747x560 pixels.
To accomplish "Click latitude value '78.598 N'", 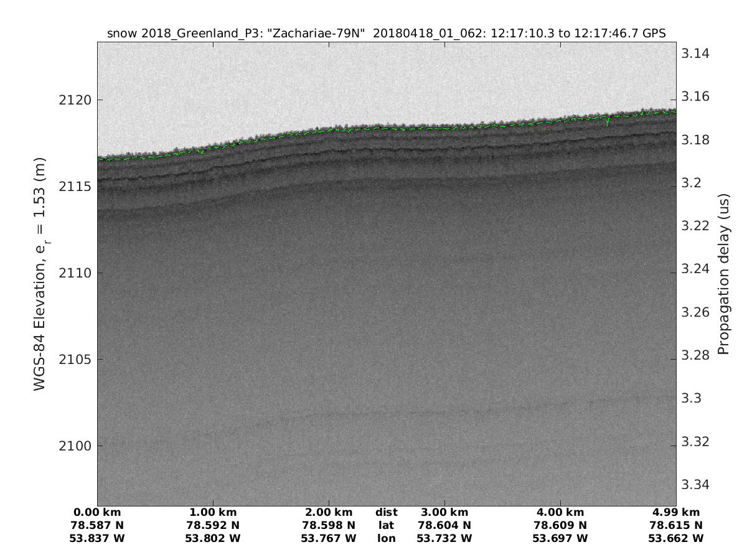I will [329, 526].
